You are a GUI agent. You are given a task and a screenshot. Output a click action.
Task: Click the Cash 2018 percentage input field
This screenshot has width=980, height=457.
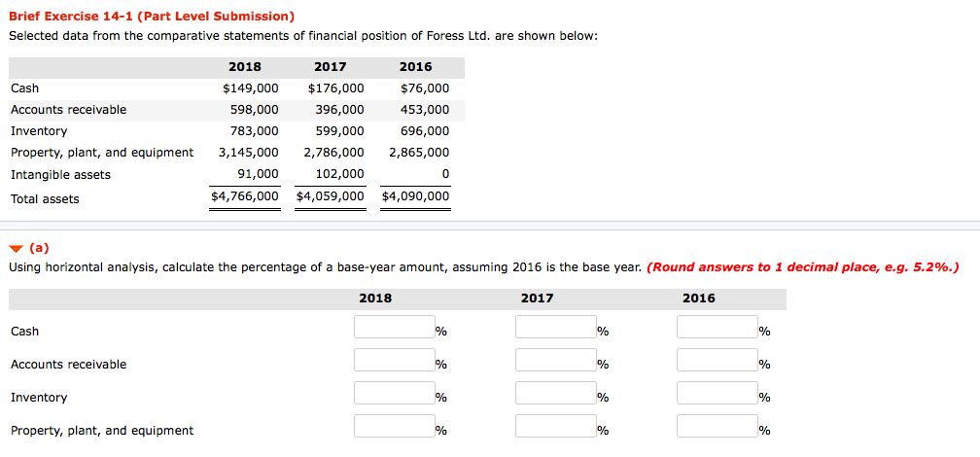(395, 327)
